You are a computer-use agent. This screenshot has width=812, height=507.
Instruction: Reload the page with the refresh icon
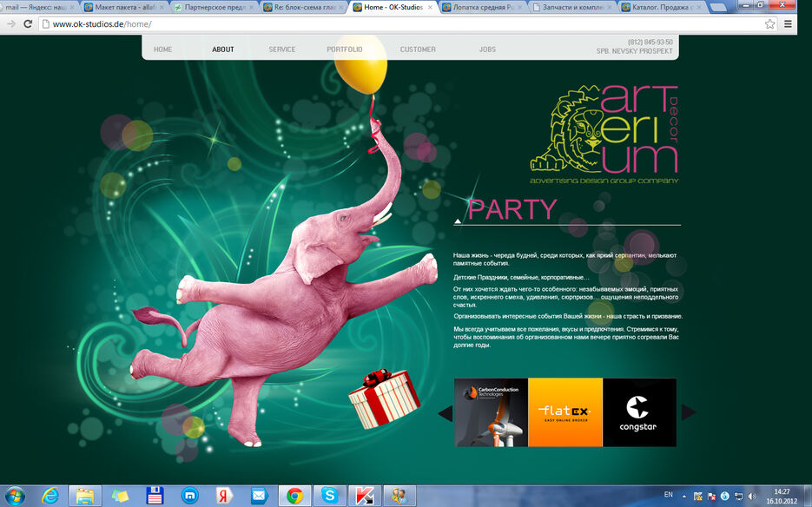tap(28, 23)
